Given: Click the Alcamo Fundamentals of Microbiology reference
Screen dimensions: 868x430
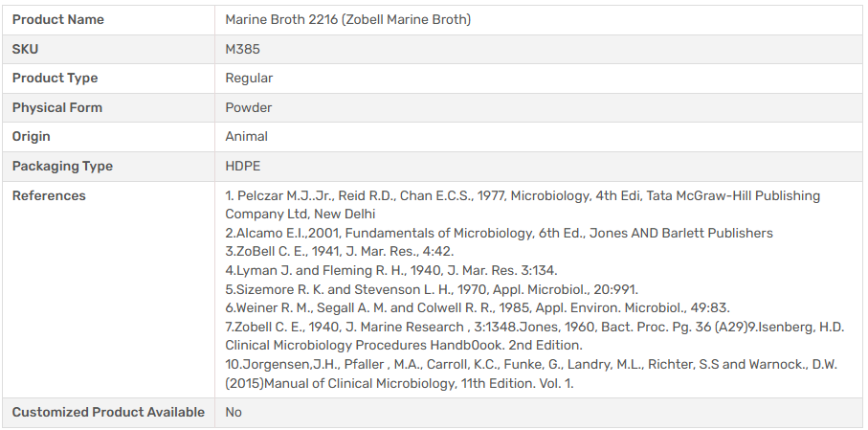Looking at the screenshot, I should (499, 233).
